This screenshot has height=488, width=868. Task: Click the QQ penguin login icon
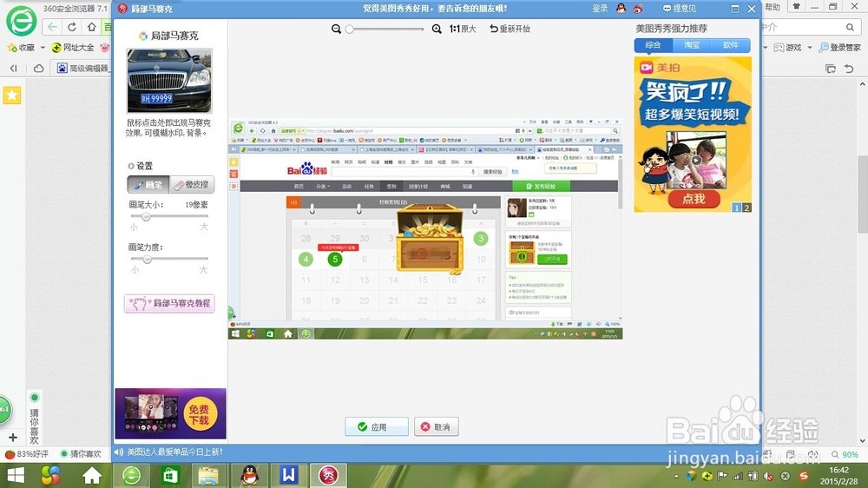pos(621,9)
